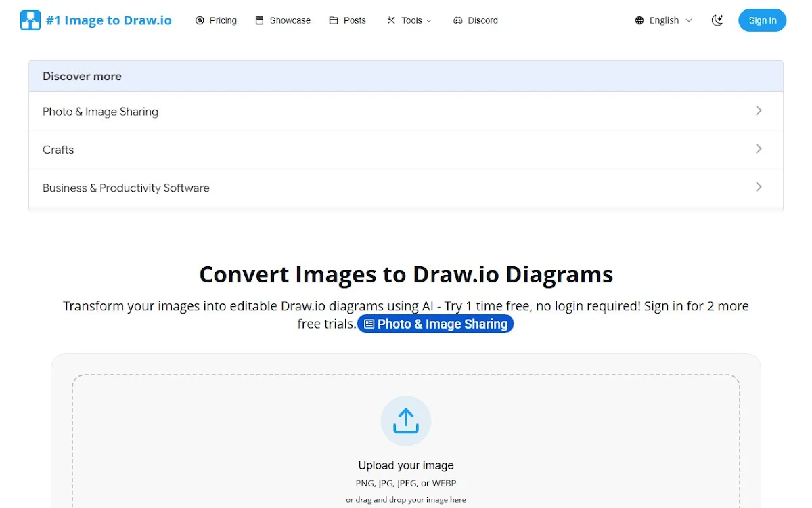Click the Sign In button
The image size is (812, 508).
(x=763, y=20)
